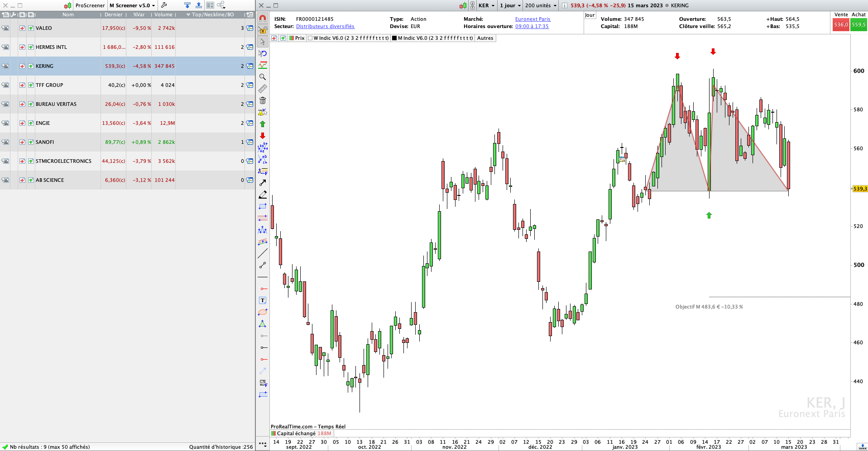Open the Euronext Paris market link
The width and height of the screenshot is (868, 451).
[x=533, y=19]
